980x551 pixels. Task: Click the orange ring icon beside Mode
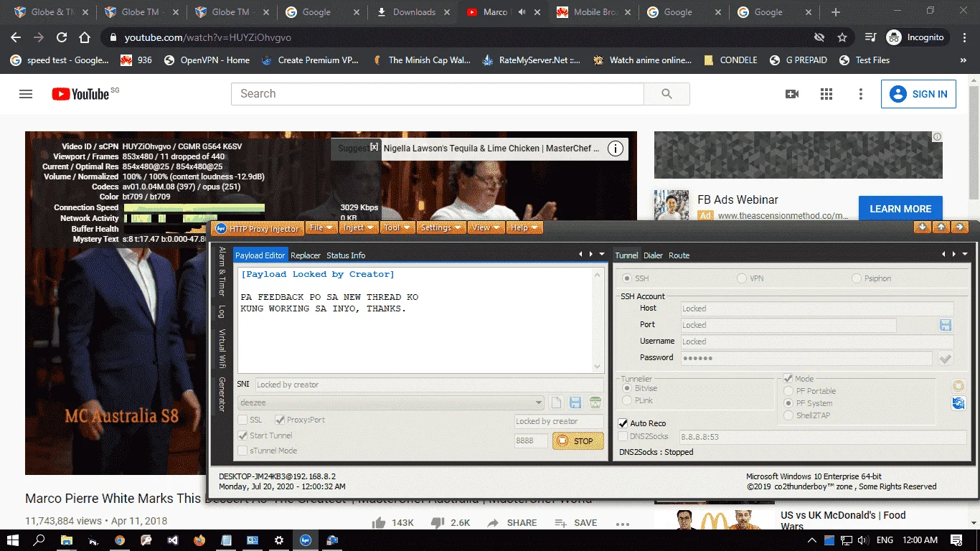point(958,386)
